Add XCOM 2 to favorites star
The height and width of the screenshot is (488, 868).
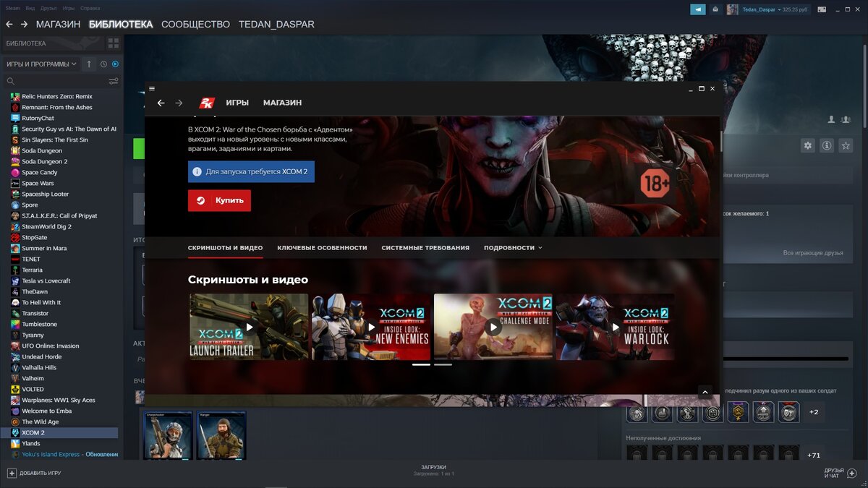(845, 145)
